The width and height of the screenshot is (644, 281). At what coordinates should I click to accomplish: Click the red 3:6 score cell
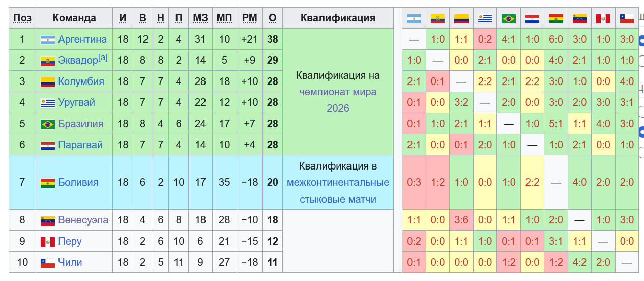[461, 220]
